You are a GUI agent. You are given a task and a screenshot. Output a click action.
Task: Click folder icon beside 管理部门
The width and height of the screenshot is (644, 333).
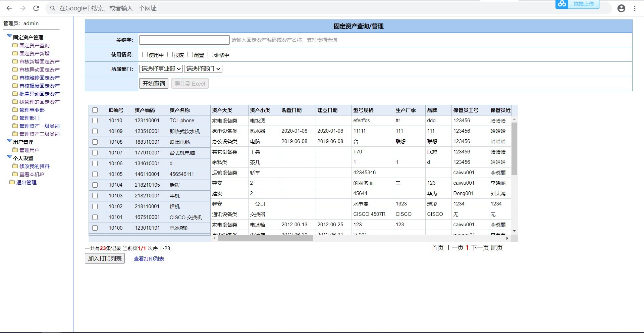15,117
